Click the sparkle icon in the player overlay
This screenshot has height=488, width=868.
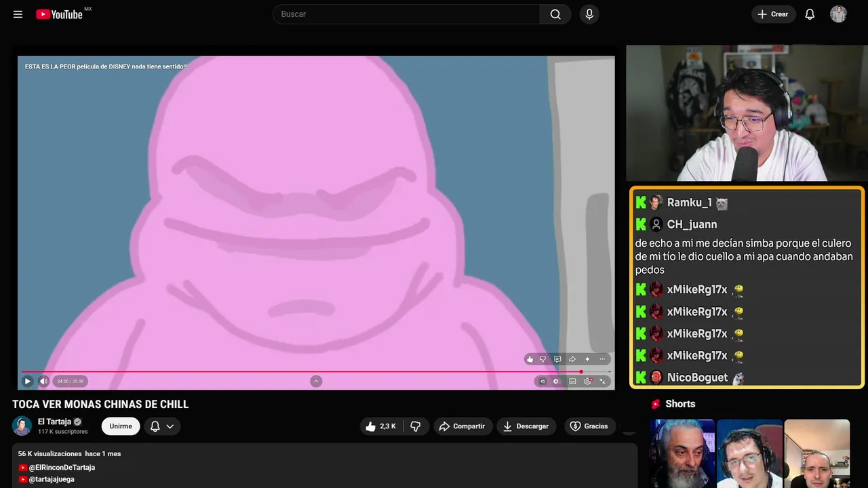click(587, 359)
